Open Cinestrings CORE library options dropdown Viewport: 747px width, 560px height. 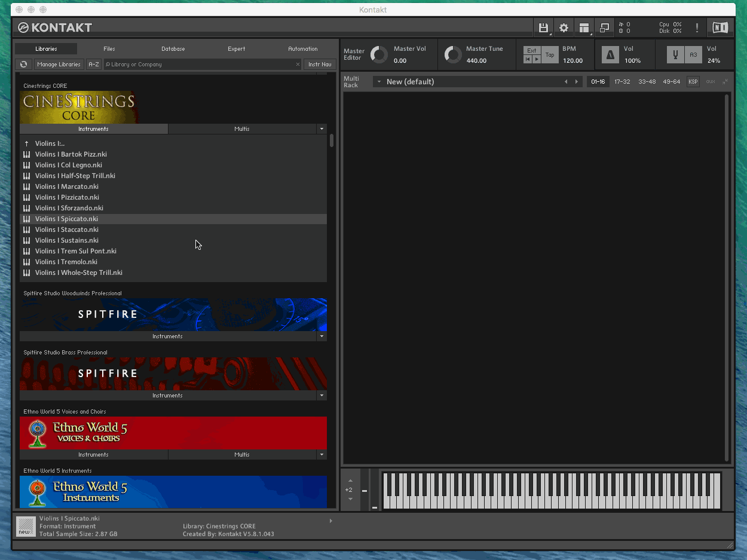pyautogui.click(x=322, y=129)
